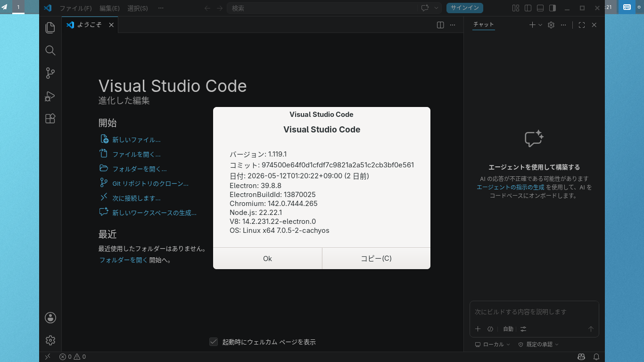The height and width of the screenshot is (362, 644).
Task: Expand new chat dropdown arrow
Action: pos(540,25)
